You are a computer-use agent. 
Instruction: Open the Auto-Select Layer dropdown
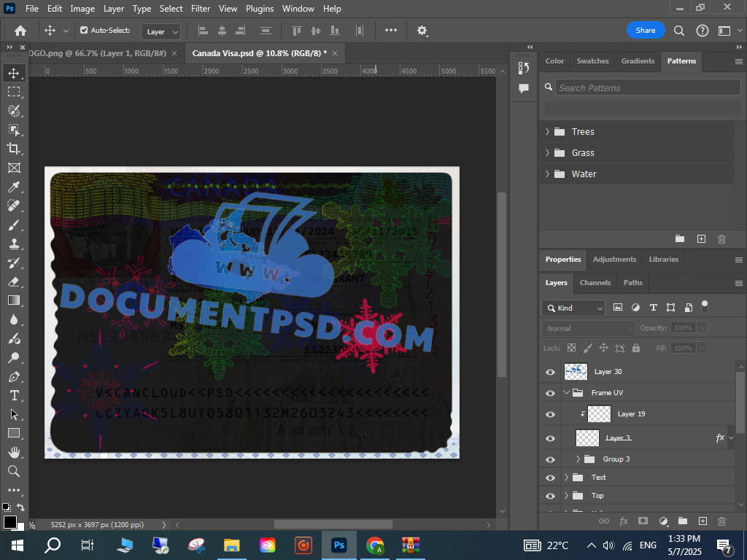(161, 31)
